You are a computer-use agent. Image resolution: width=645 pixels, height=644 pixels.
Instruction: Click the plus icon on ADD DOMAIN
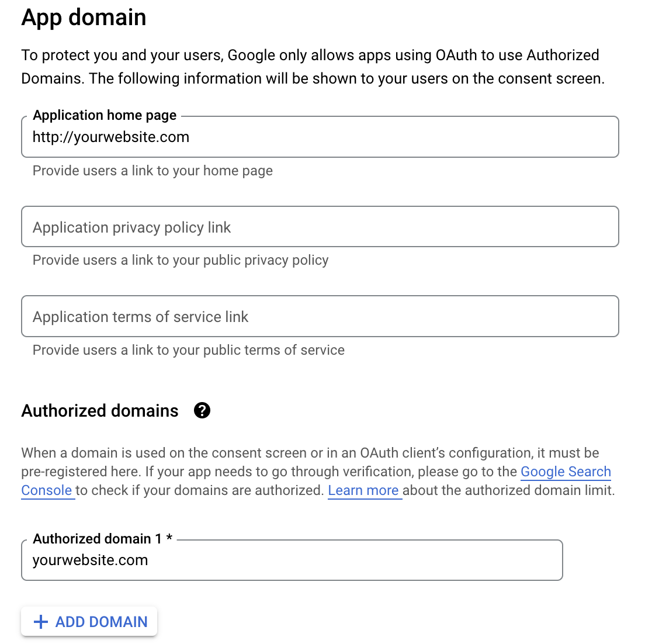(40, 621)
